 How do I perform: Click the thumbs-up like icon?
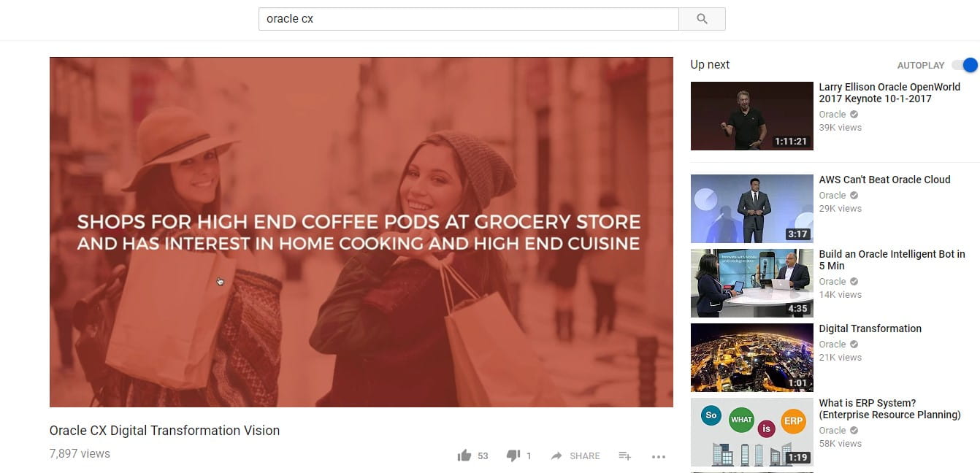[x=464, y=455]
